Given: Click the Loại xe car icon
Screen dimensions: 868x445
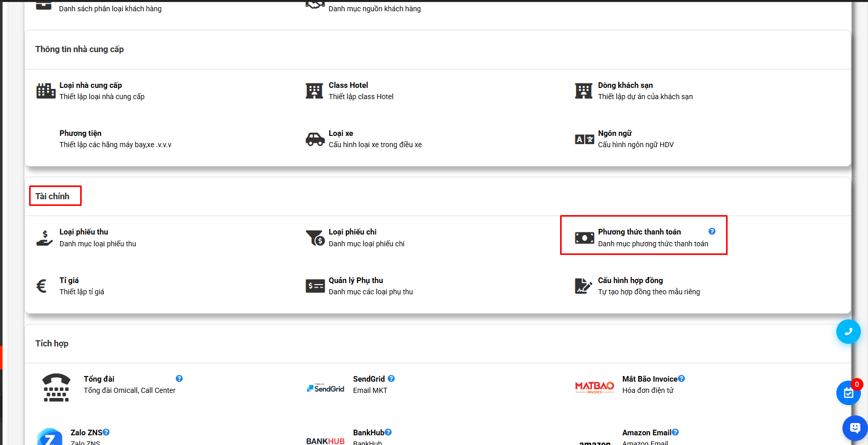Looking at the screenshot, I should point(315,139).
